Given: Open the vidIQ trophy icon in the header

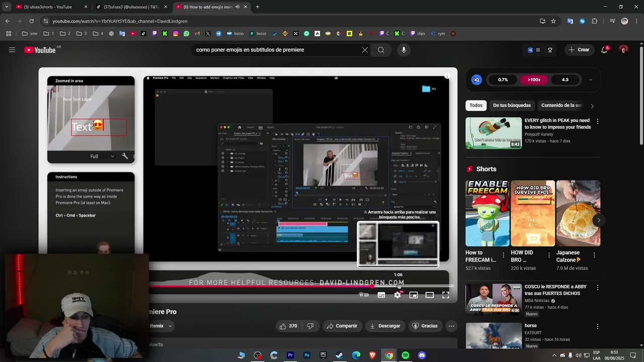Looking at the screenshot, I should [x=550, y=50].
